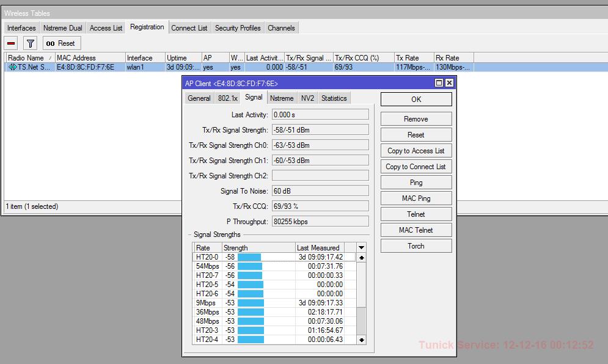Click the Strength column header
The height and width of the screenshot is (364, 608).
tap(258, 248)
